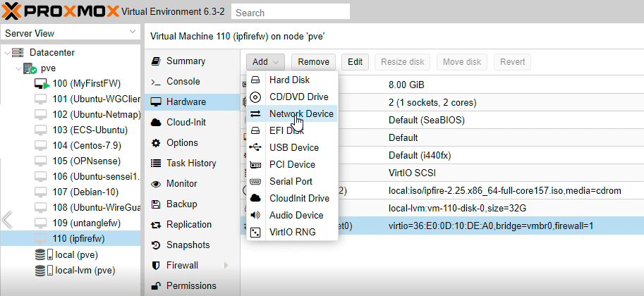Click the Permissions unlock icon

coord(156,285)
